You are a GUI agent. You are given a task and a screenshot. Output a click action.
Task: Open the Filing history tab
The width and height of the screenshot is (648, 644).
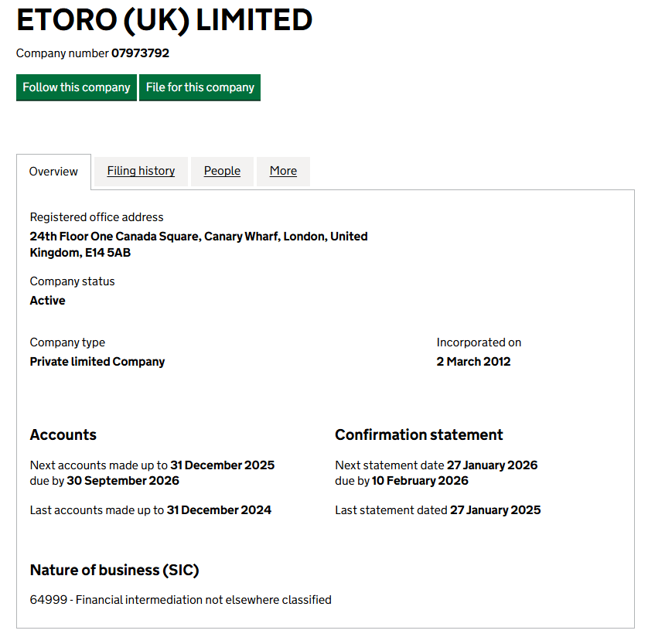click(141, 171)
